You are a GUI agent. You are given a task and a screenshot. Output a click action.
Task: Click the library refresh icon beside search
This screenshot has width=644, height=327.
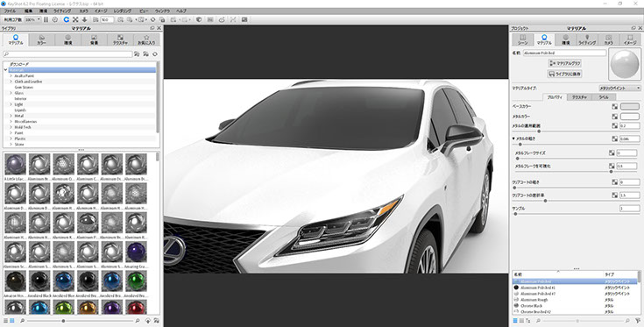(x=155, y=54)
